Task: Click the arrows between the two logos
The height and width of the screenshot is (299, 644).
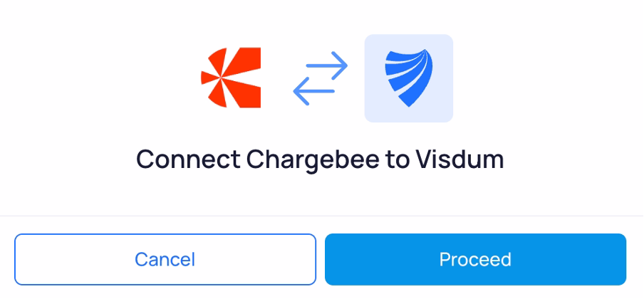Action: tap(321, 78)
